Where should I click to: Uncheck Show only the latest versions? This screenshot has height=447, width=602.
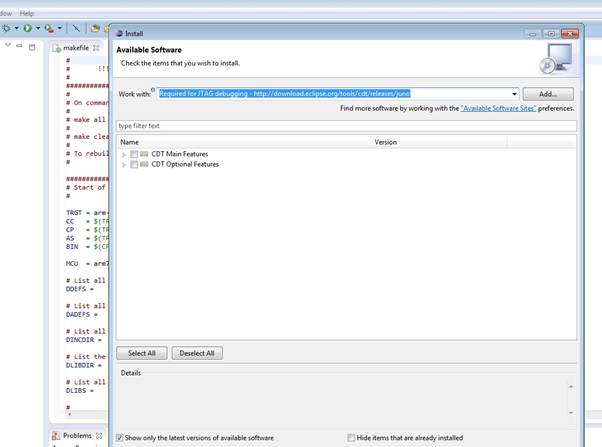pos(120,438)
